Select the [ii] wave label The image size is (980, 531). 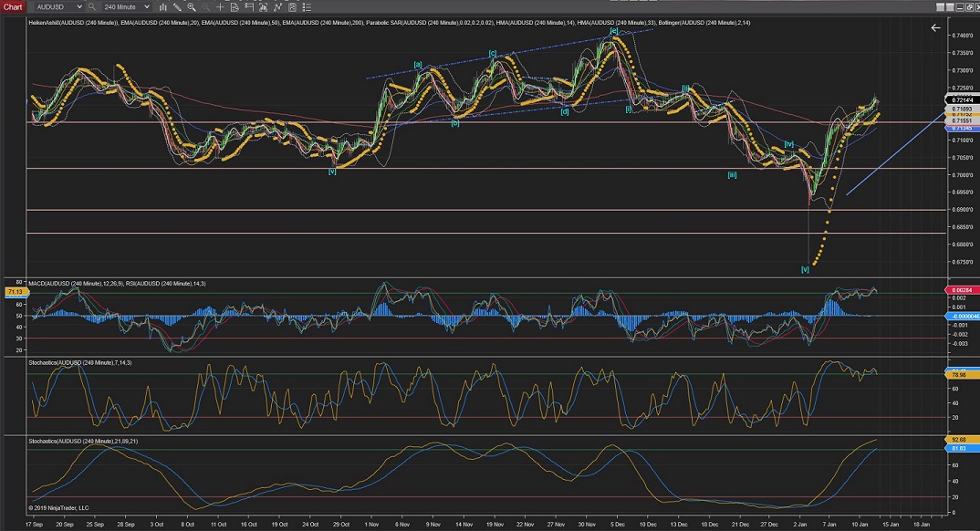685,88
